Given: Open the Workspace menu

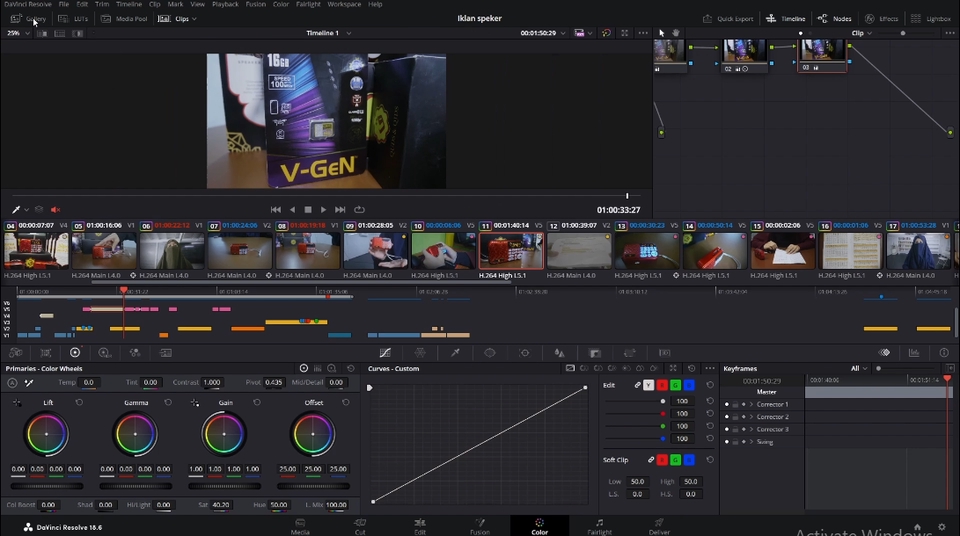Looking at the screenshot, I should pyautogui.click(x=343, y=4).
